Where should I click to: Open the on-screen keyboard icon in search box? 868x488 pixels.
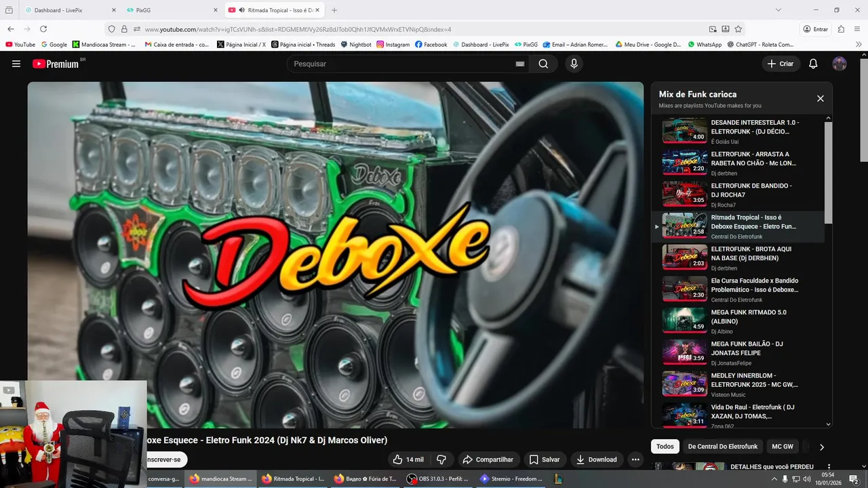tap(520, 64)
